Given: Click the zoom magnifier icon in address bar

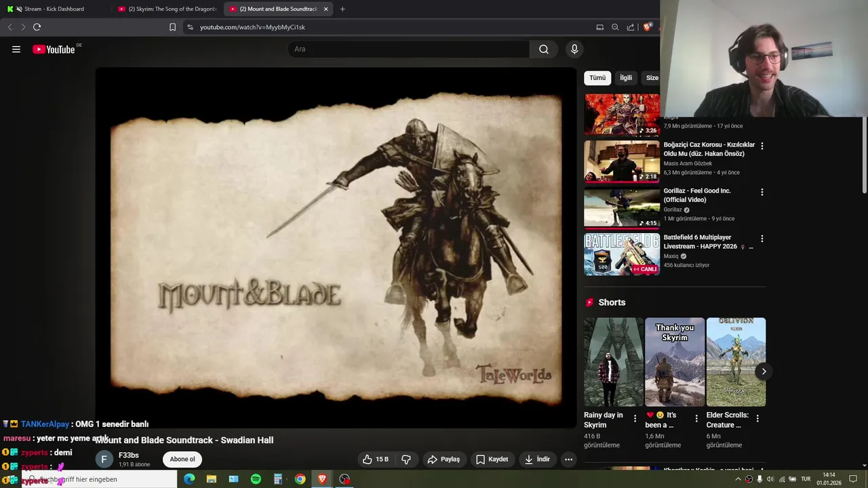Looking at the screenshot, I should coord(615,27).
